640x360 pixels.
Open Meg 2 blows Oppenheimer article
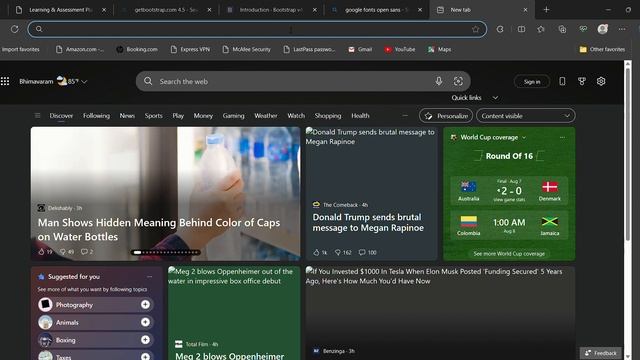(234, 313)
